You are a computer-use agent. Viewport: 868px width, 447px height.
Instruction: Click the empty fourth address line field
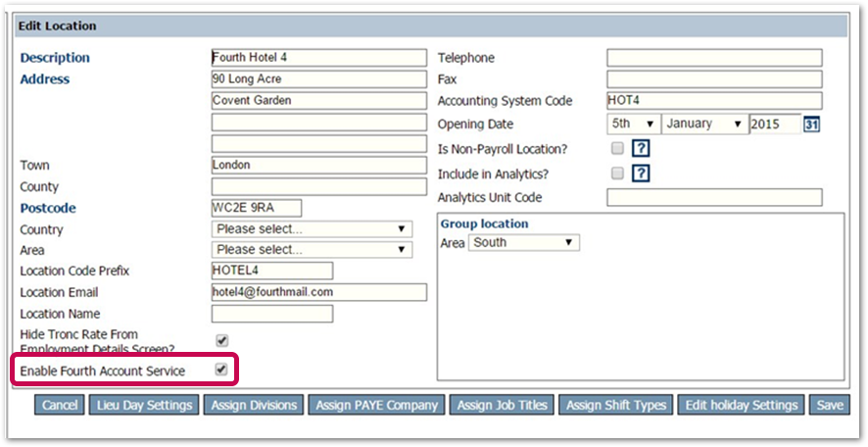point(318,144)
